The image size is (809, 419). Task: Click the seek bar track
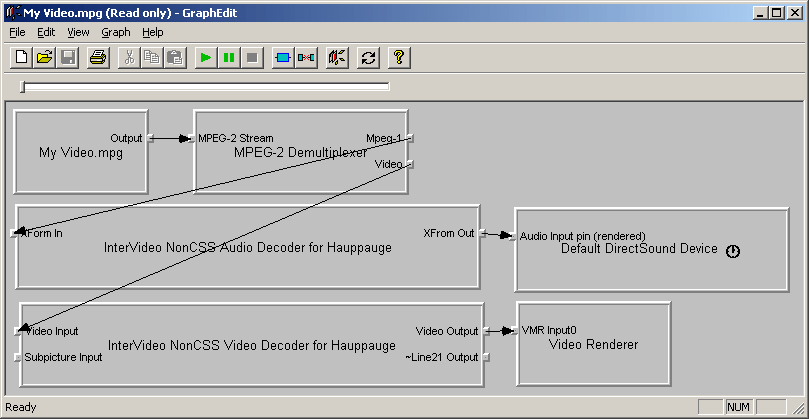coord(206,87)
